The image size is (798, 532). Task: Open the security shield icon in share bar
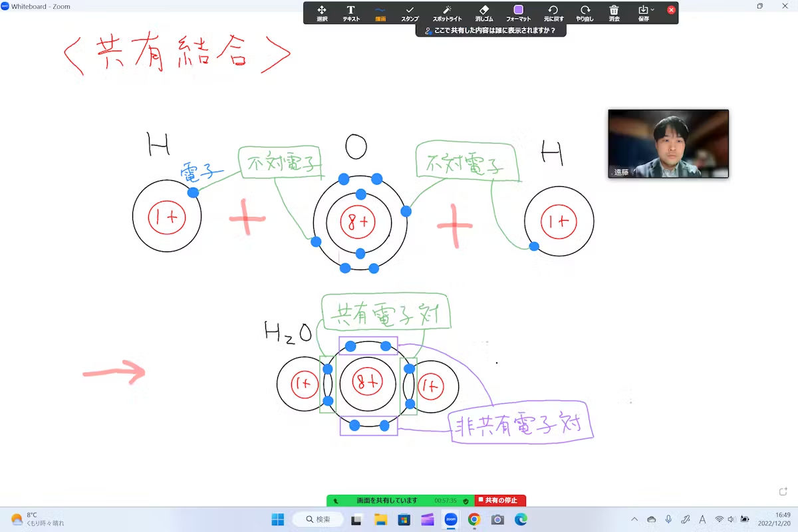(x=465, y=501)
